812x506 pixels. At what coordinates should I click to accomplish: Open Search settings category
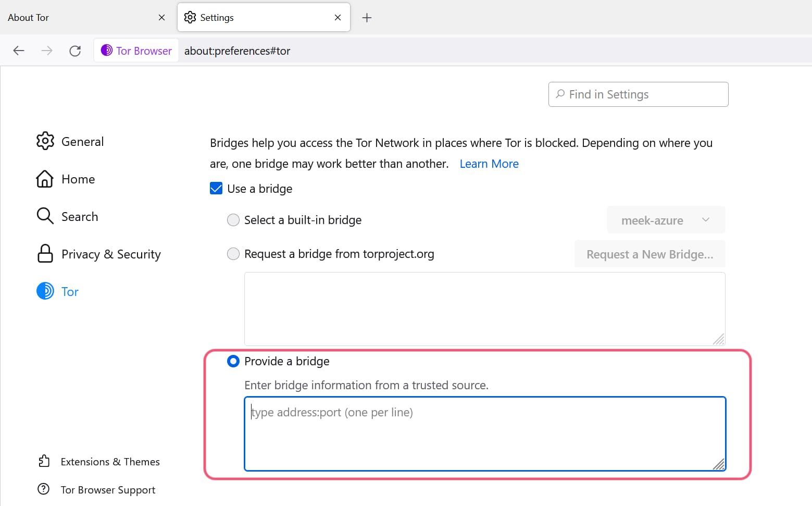click(x=67, y=216)
